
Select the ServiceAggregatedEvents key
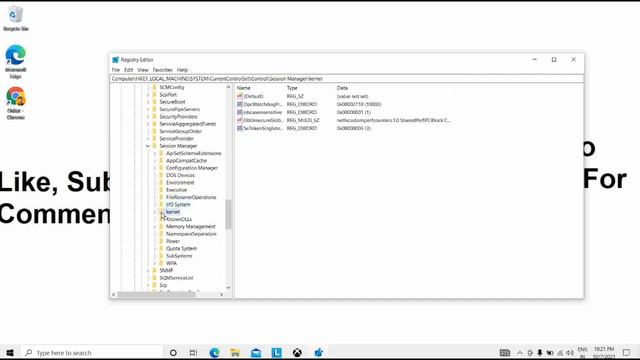click(x=187, y=124)
